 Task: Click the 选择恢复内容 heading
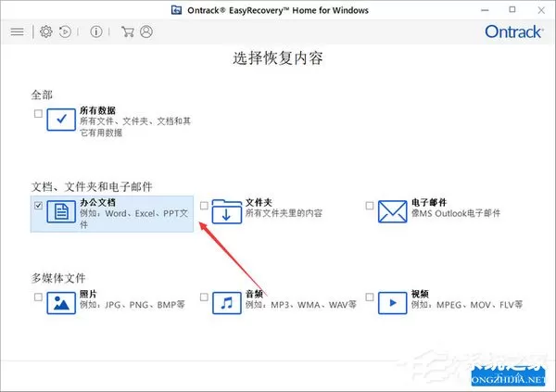pos(278,58)
